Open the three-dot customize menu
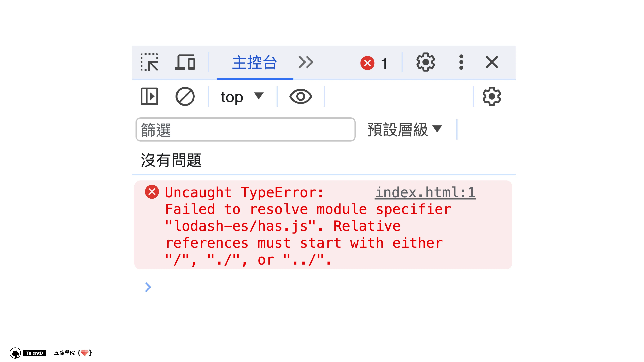Viewport: 644px width, 362px height. (x=461, y=62)
